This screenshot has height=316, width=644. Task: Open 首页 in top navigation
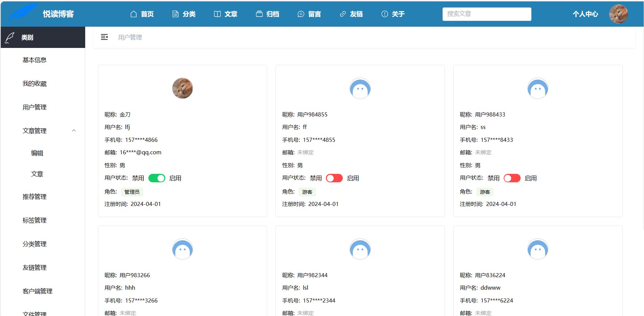pyautogui.click(x=147, y=14)
